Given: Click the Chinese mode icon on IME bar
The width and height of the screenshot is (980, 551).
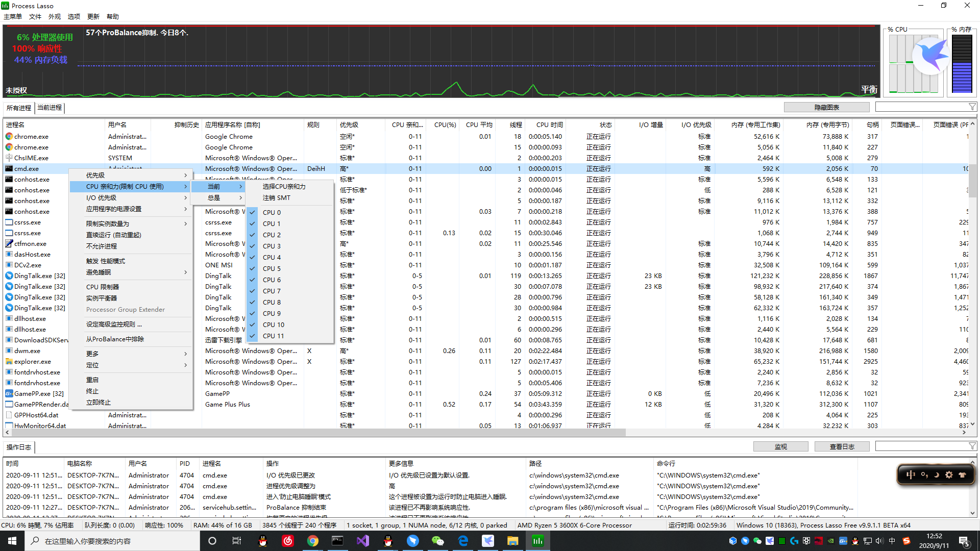Looking at the screenshot, I should pos(911,474).
